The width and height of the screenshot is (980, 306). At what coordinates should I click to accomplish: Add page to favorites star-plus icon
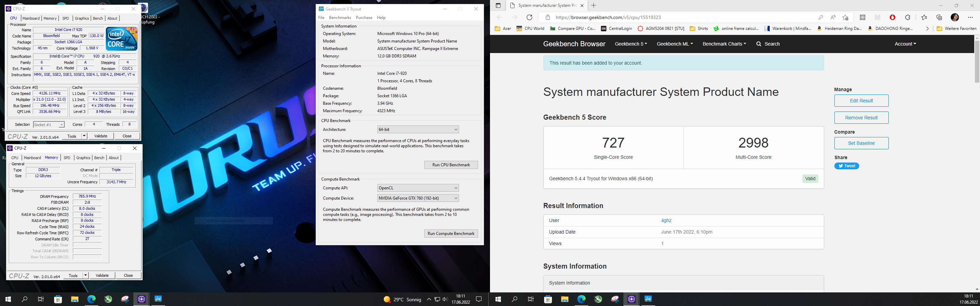845,17
